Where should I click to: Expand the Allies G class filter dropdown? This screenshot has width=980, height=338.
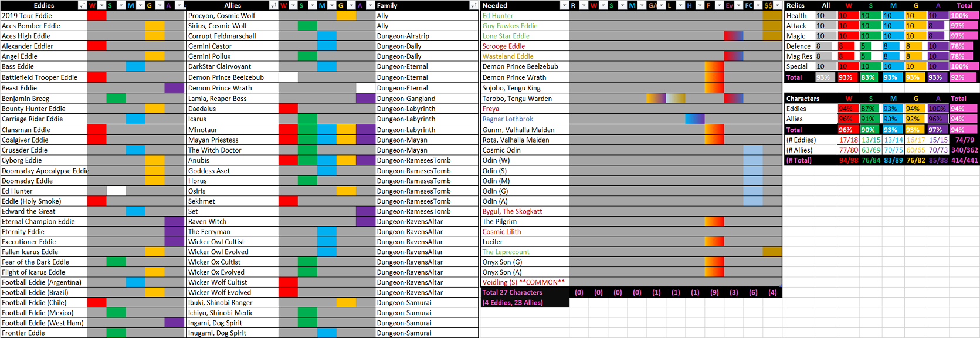(x=350, y=5)
